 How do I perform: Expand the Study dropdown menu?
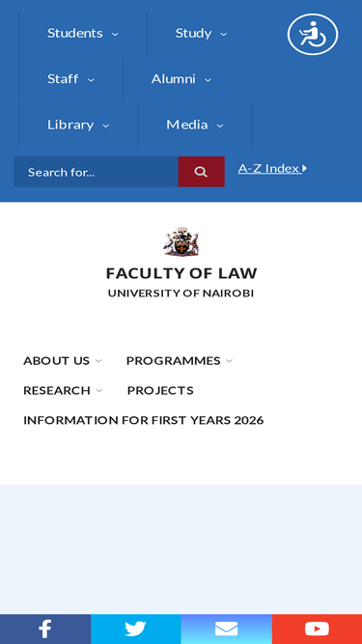click(201, 33)
